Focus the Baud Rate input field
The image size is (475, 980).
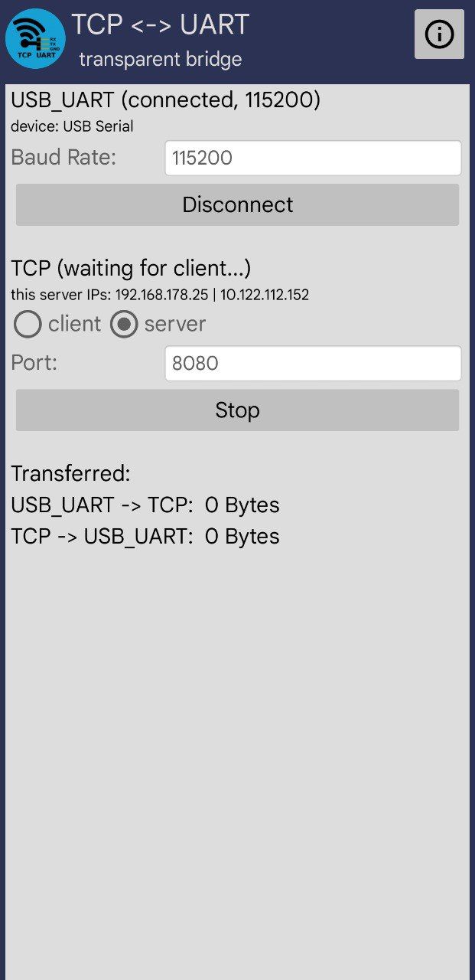pyautogui.click(x=313, y=158)
